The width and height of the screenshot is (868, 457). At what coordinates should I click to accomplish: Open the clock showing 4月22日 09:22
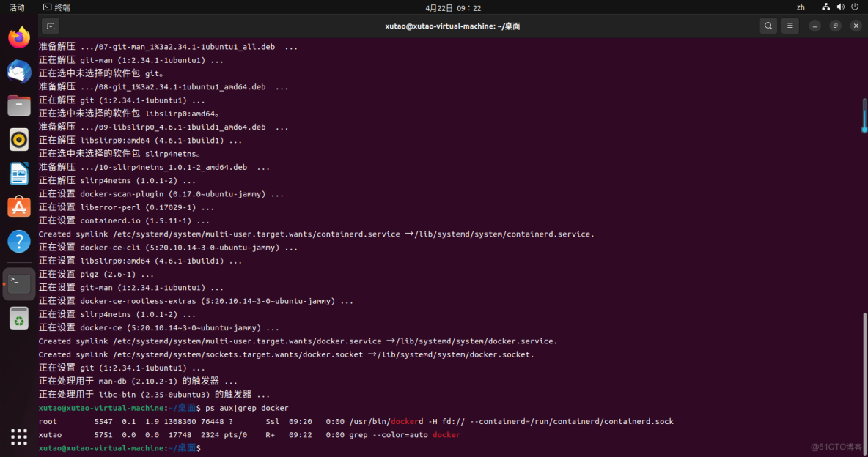[x=453, y=8]
